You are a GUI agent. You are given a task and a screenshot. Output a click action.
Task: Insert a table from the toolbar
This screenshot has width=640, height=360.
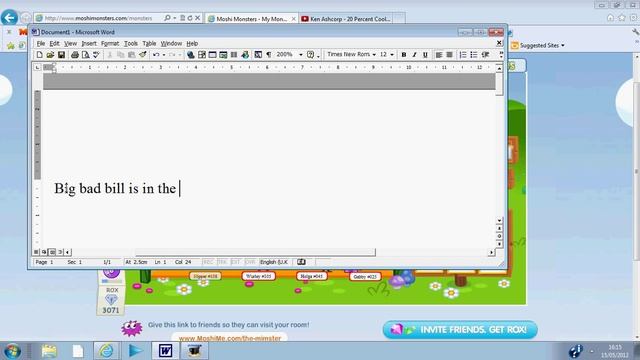pyautogui.click(x=212, y=55)
